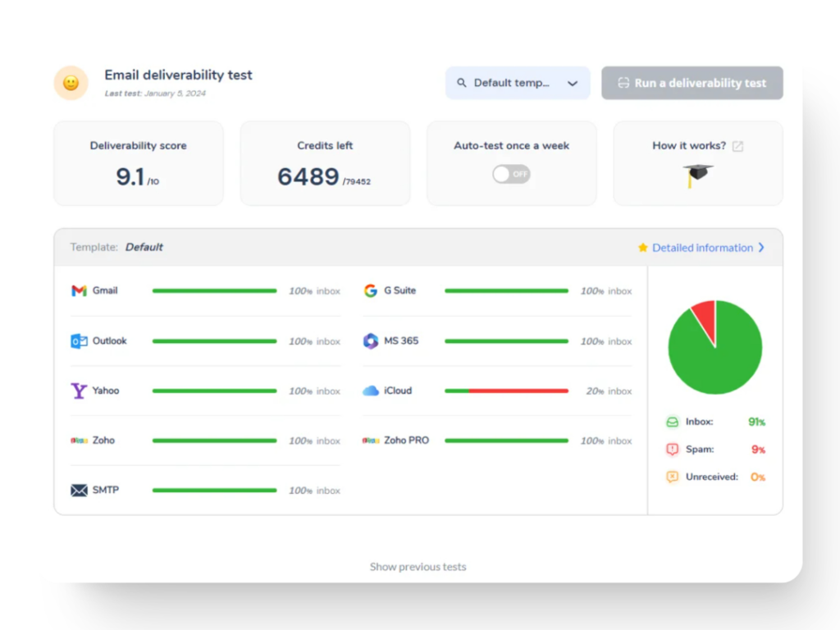This screenshot has width=840, height=630.
Task: Open the Default template dropdown
Action: coord(518,83)
